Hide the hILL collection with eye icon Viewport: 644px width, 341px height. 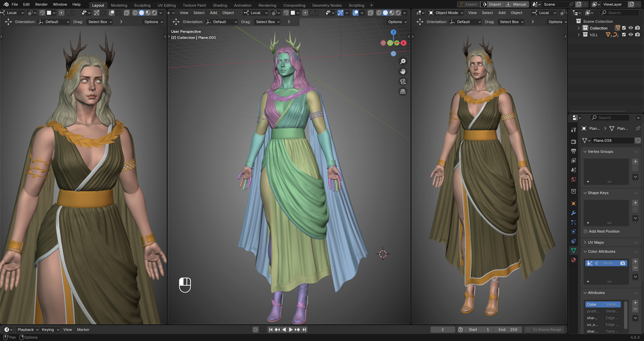pyautogui.click(x=631, y=35)
